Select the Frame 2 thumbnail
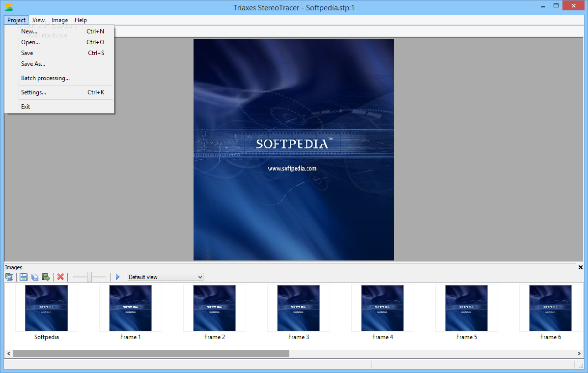The image size is (588, 373). [215, 308]
